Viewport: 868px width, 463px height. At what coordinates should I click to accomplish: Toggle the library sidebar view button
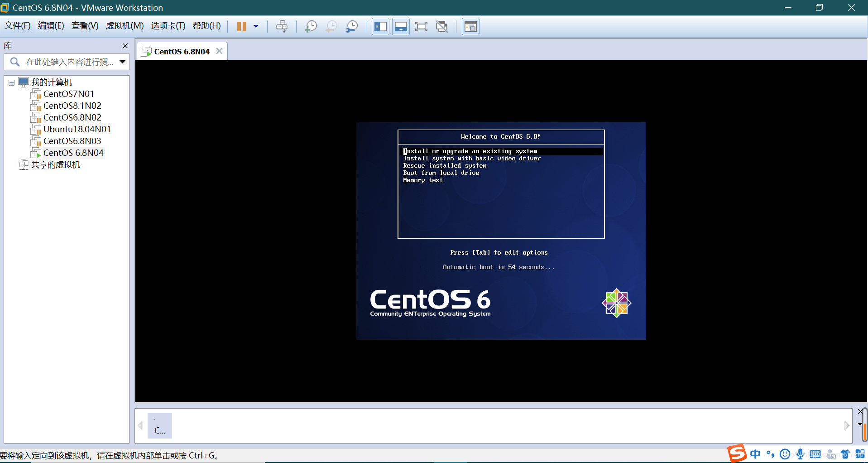click(x=380, y=26)
